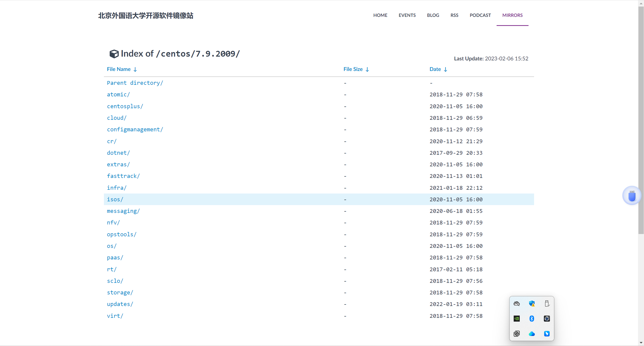Open the configmanagement/ directory
This screenshot has width=644, height=346.
[135, 129]
